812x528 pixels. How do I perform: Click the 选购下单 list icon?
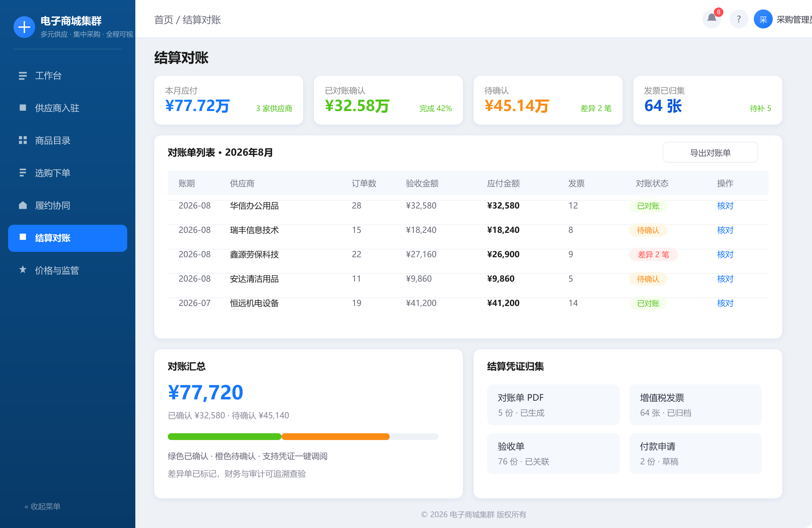click(23, 173)
